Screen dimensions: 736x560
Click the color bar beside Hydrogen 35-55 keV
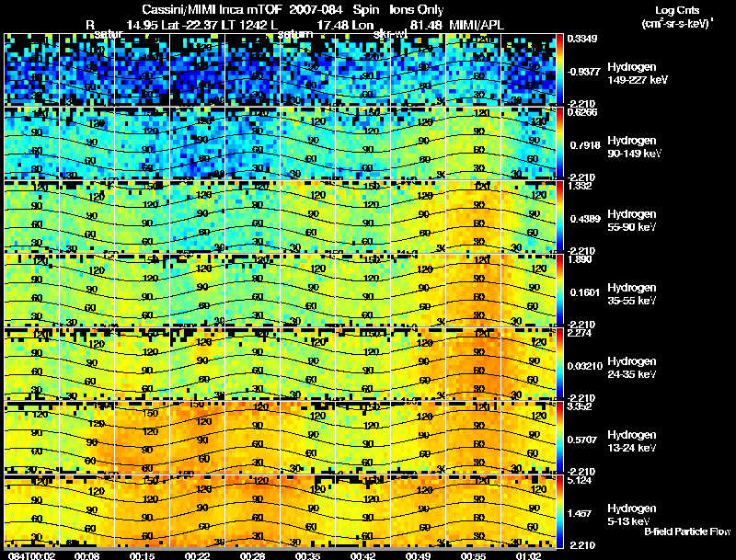coord(559,291)
